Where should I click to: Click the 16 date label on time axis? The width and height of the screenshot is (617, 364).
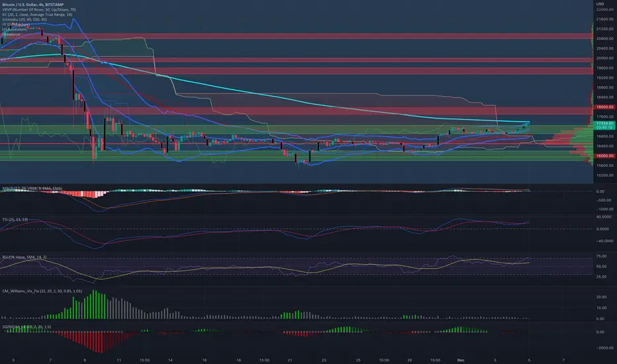tap(205, 360)
